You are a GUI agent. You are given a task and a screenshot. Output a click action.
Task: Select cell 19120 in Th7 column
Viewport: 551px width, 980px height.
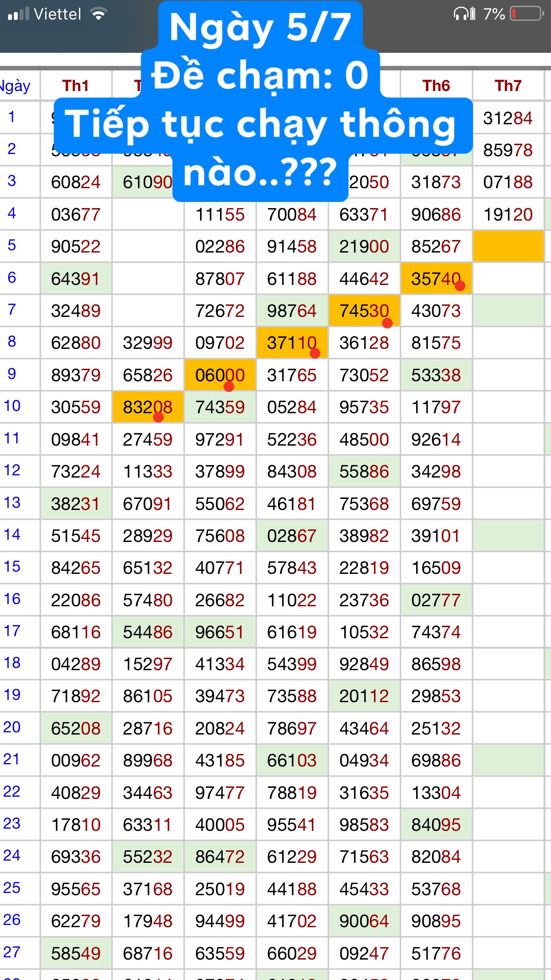508,214
